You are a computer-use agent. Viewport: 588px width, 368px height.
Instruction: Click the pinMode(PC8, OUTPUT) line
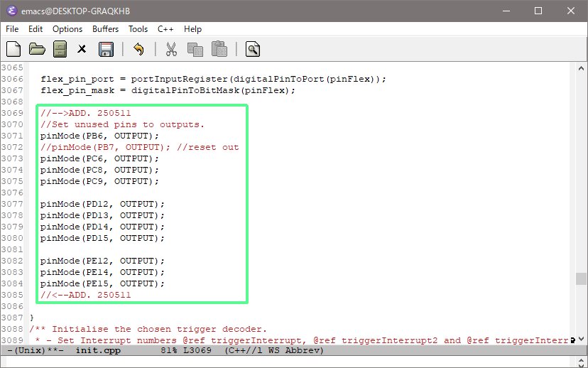[99, 170]
